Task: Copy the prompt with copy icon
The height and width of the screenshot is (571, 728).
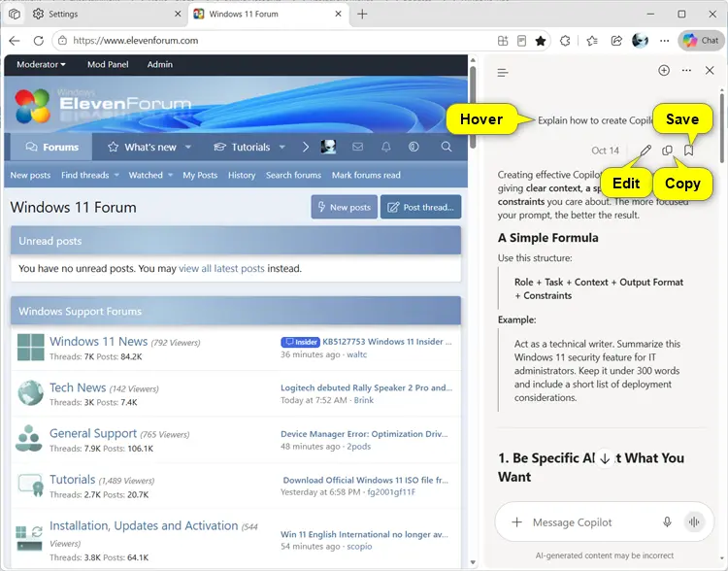Action: (x=667, y=151)
